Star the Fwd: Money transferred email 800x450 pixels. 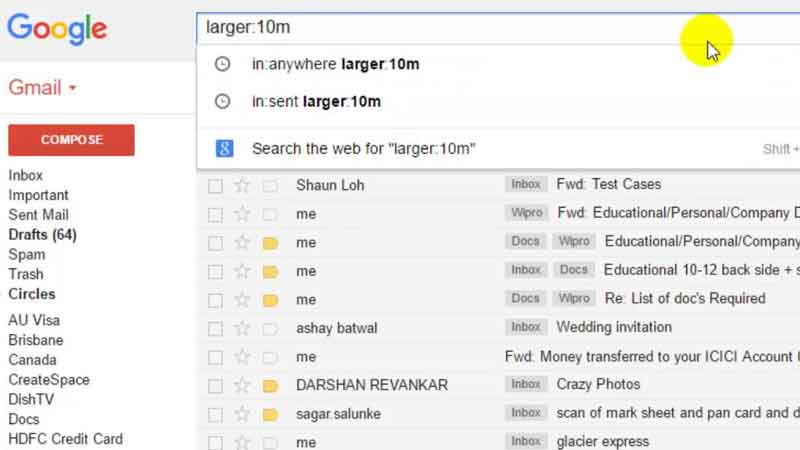(242, 357)
